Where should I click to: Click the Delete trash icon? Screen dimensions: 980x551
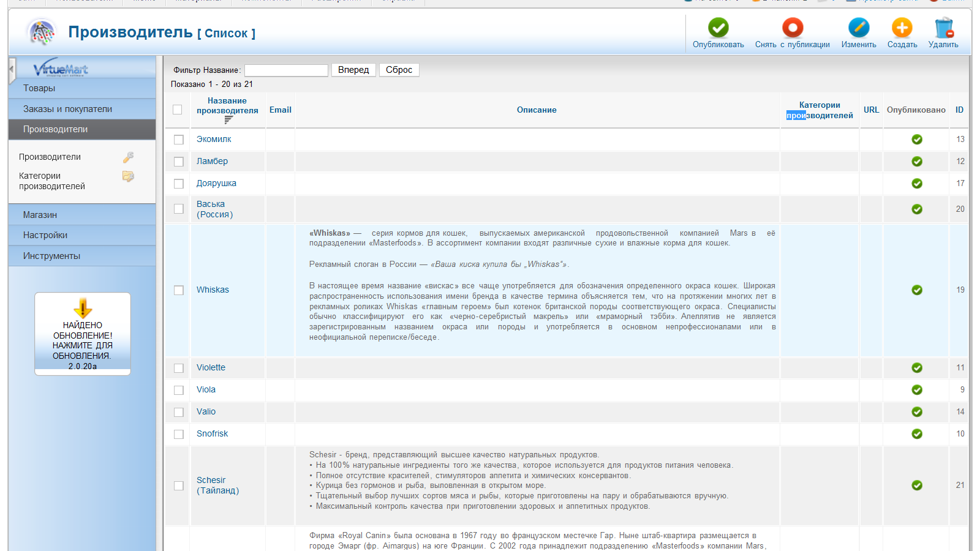943,28
